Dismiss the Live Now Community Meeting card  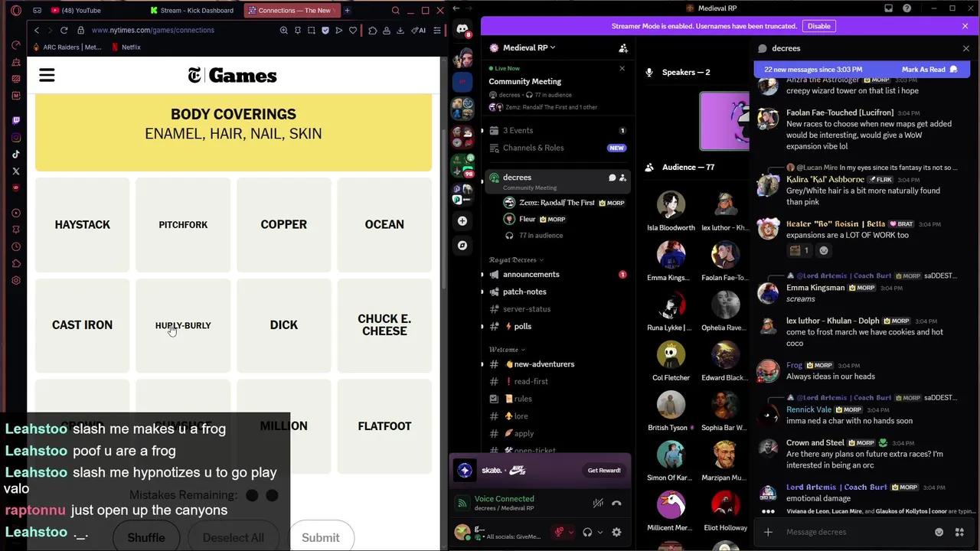(622, 69)
